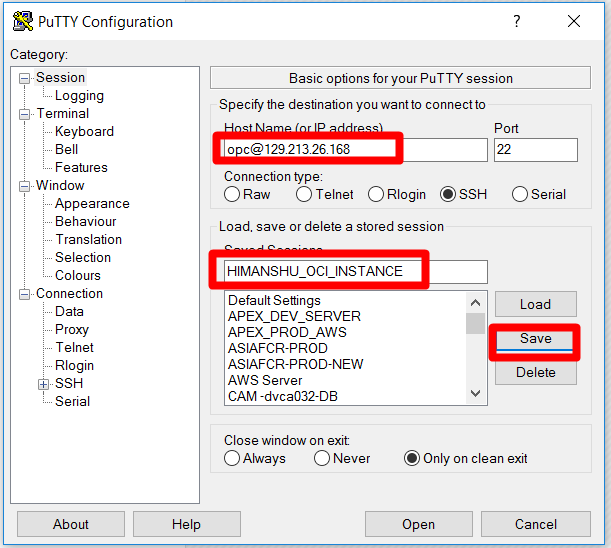Click the Load session button

pos(536,304)
